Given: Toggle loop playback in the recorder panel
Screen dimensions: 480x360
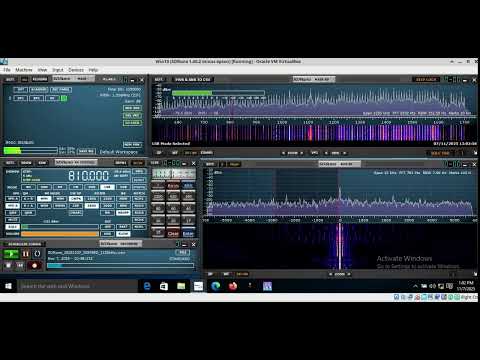Looking at the screenshot, I should 37,254.
